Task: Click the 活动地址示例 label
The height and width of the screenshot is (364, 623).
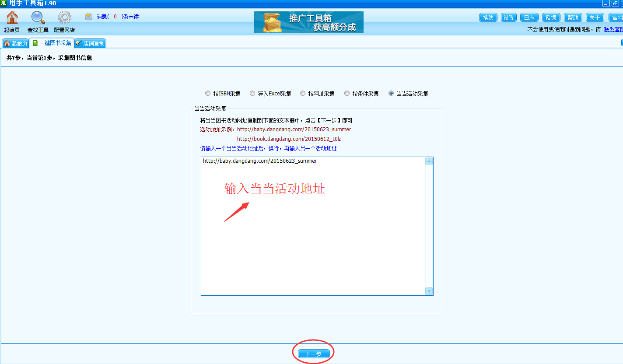Action: point(217,129)
